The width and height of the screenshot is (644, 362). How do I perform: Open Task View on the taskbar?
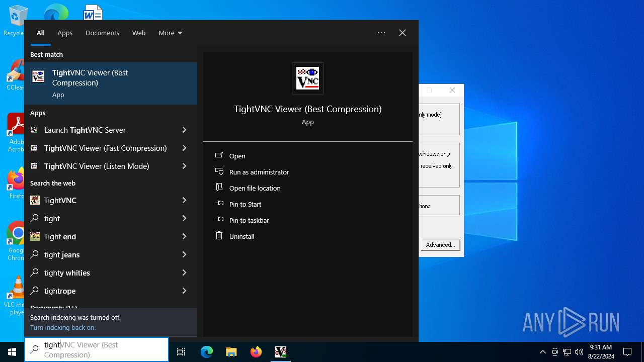pyautogui.click(x=181, y=352)
